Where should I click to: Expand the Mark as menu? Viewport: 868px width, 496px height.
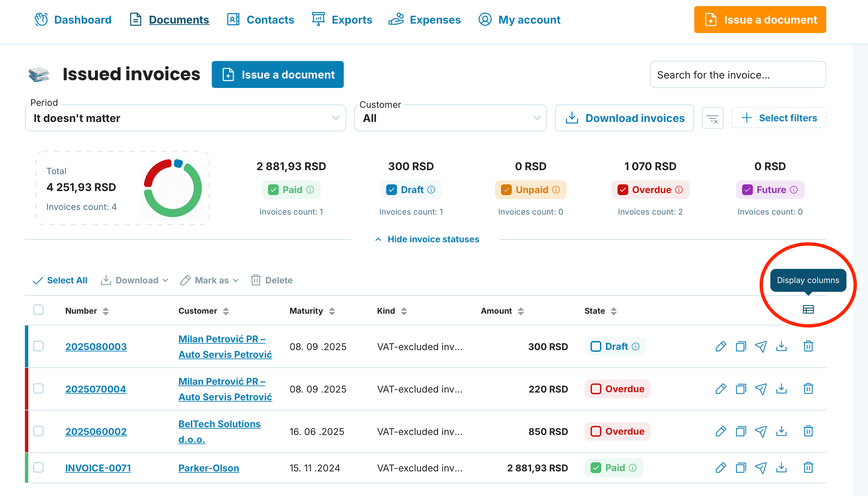(209, 280)
